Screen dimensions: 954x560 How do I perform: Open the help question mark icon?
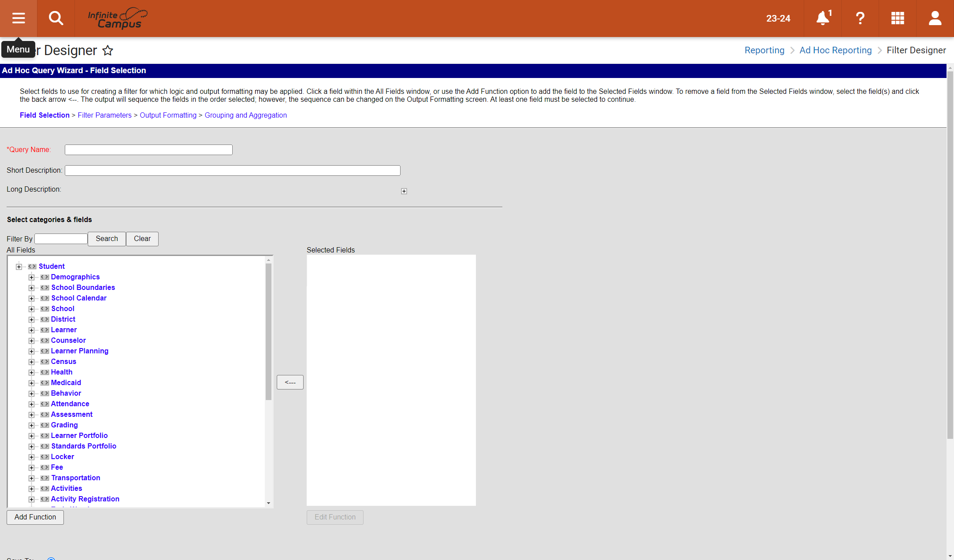click(860, 19)
